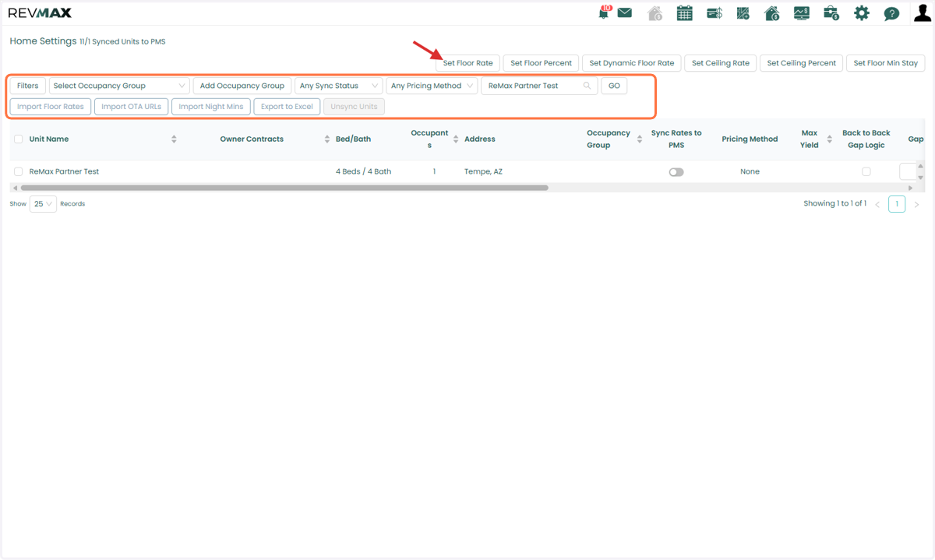
Task: Sort by Unit Name column arrows
Action: 174,139
